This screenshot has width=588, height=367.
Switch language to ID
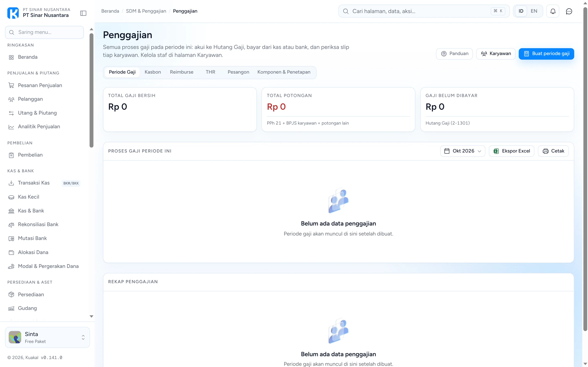point(521,11)
